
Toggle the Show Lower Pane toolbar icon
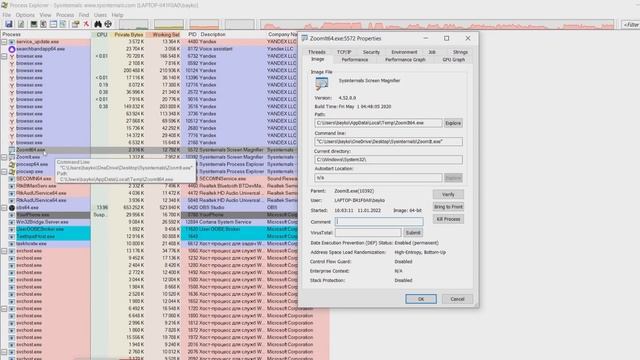click(53, 24)
